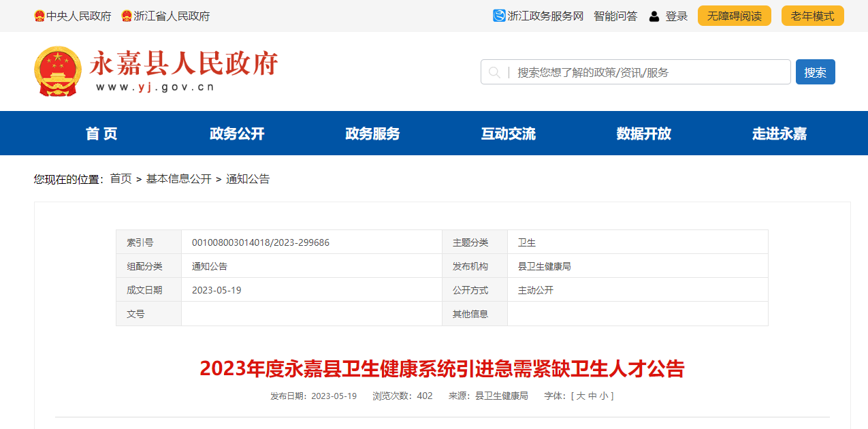
Task: Click the user profile icon beside 登录
Action: click(x=654, y=16)
